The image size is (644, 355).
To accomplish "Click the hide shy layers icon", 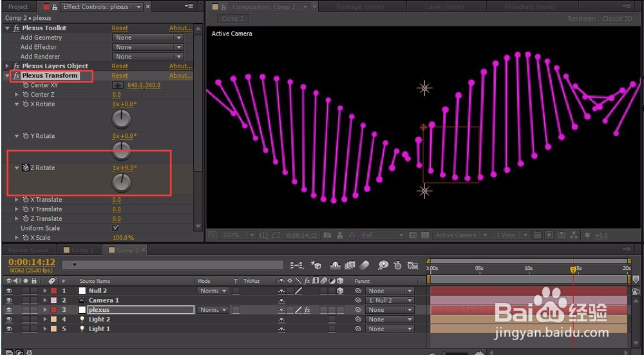I will tap(336, 265).
